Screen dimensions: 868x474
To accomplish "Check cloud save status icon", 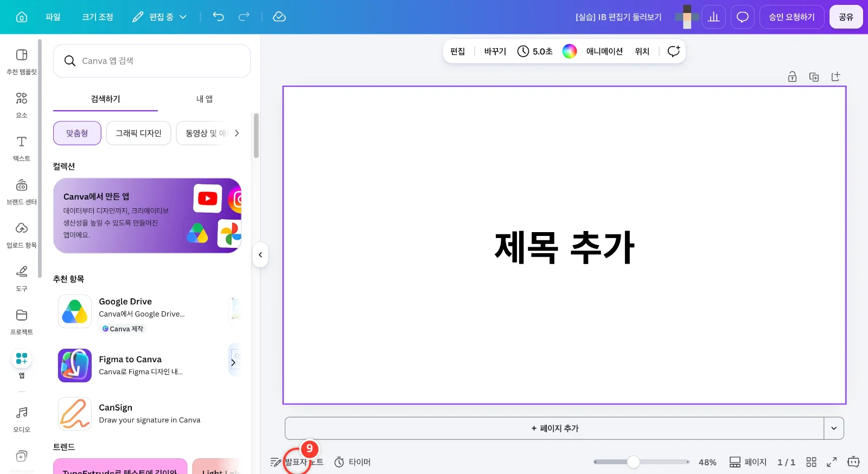I will tap(279, 17).
